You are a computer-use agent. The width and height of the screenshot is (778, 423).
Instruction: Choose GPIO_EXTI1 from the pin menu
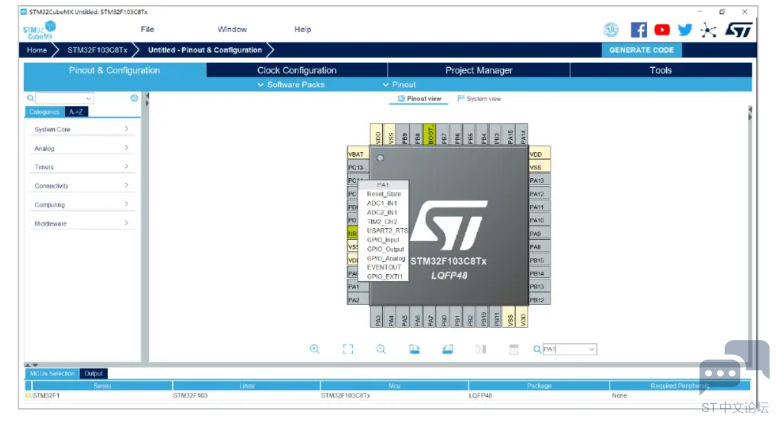click(383, 277)
